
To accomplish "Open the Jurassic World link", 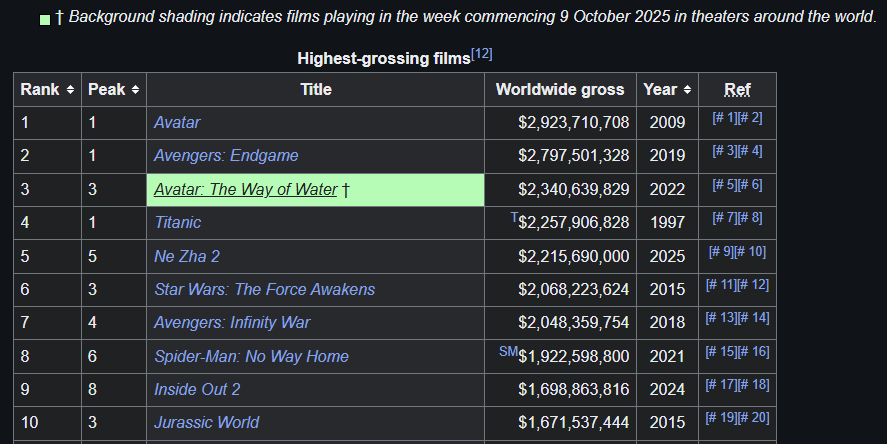I will tap(206, 423).
